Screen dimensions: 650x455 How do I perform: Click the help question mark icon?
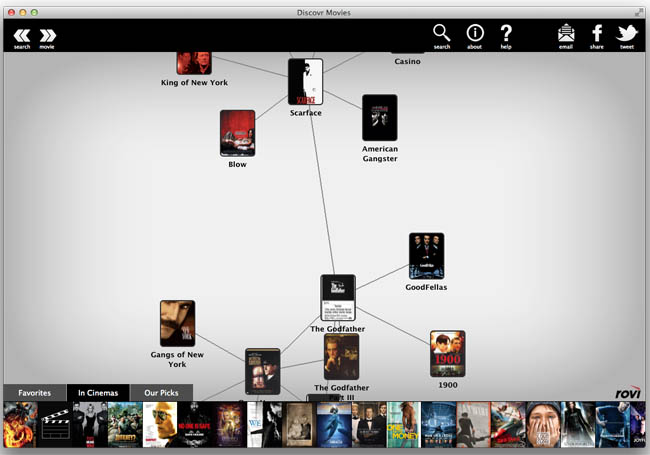[x=506, y=34]
